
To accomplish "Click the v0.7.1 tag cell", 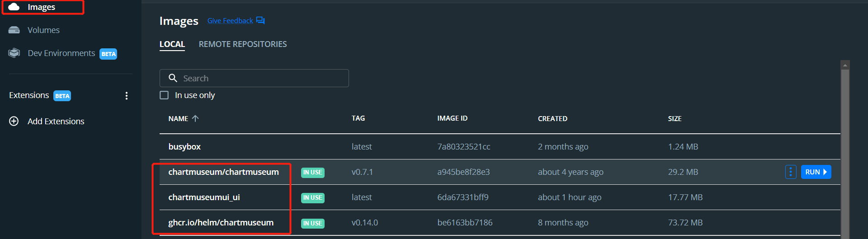I will [x=362, y=172].
